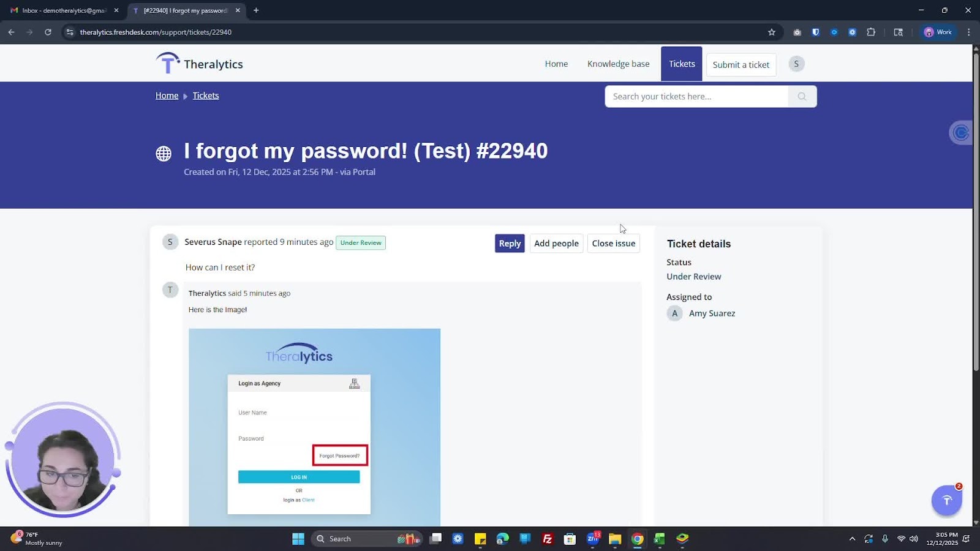Click Amy Suarez agent avatar
The width and height of the screenshot is (980, 551).
coord(674,313)
